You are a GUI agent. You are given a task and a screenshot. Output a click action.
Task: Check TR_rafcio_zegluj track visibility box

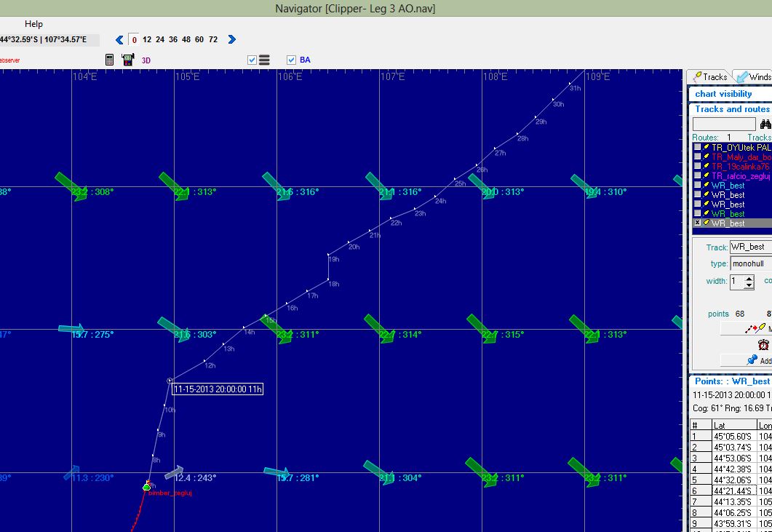pos(697,175)
